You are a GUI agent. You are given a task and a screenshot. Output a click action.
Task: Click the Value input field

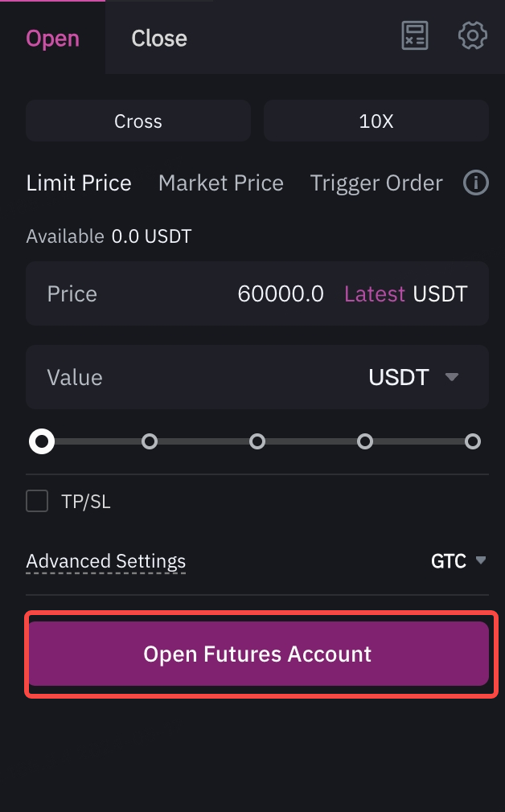(257, 377)
